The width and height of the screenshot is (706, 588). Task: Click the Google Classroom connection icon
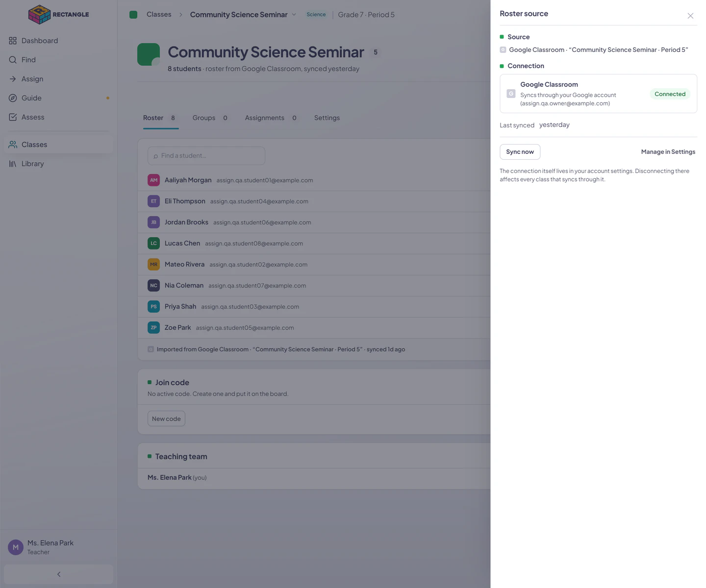[511, 94]
